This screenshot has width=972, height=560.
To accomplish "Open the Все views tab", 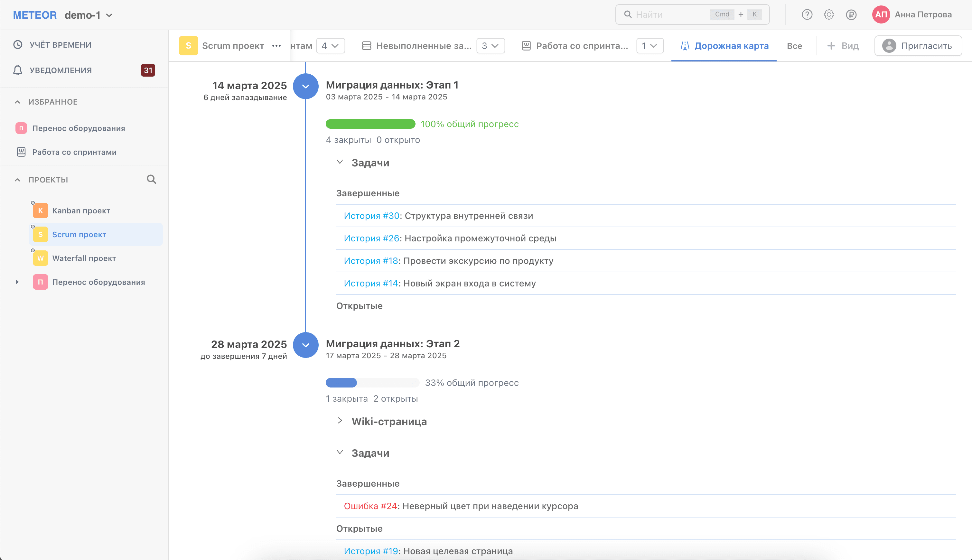I will point(794,46).
